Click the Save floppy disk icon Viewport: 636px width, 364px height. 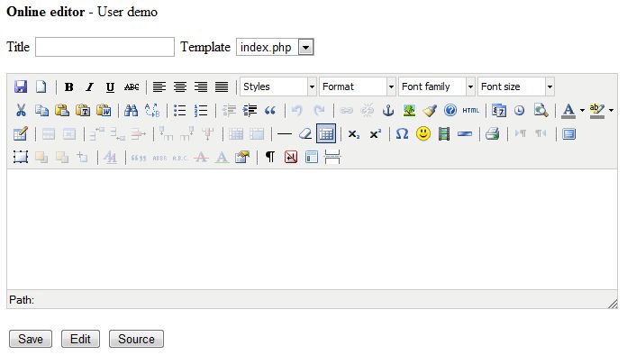[x=21, y=87]
